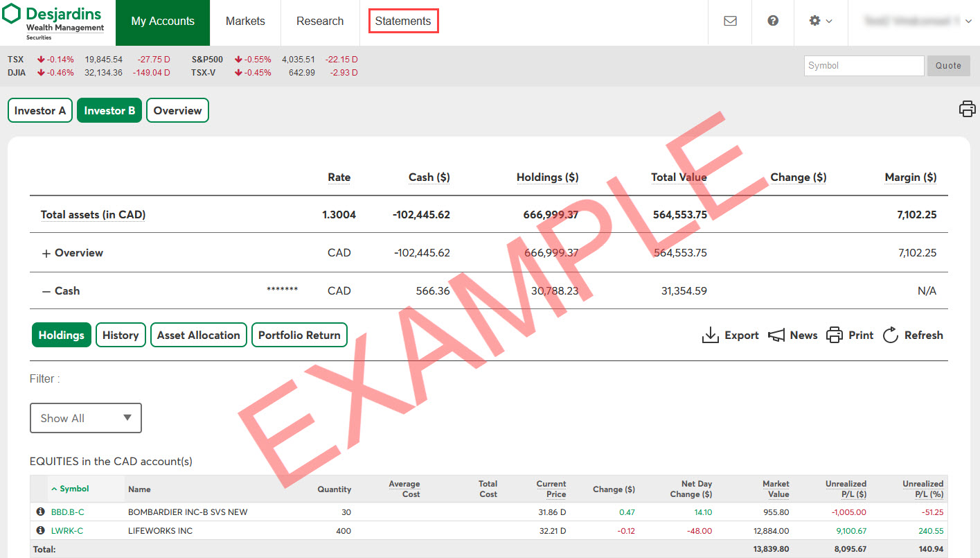Click the Rate column heading

(339, 177)
